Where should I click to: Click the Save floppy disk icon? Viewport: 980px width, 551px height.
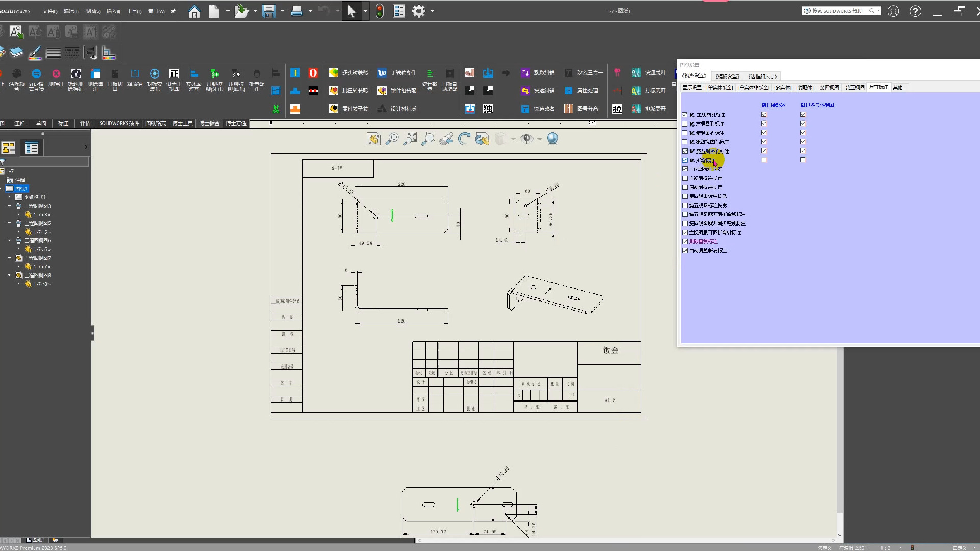[269, 11]
